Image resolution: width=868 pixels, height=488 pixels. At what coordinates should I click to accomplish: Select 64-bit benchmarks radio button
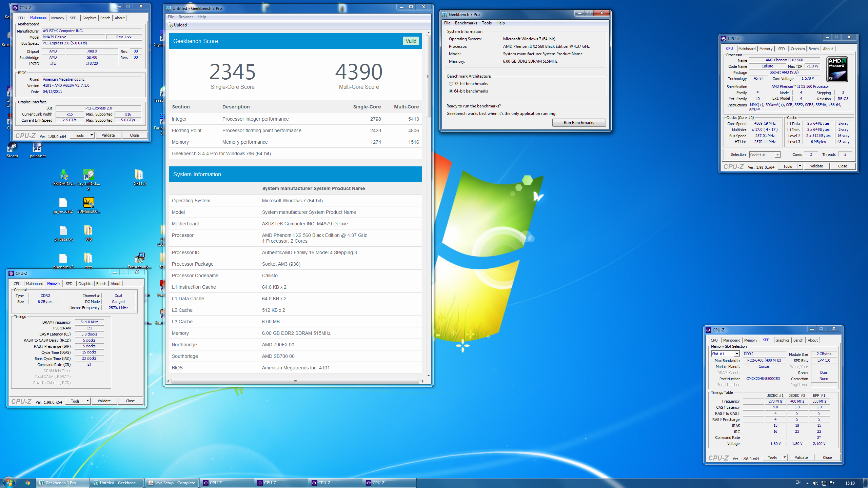451,91
